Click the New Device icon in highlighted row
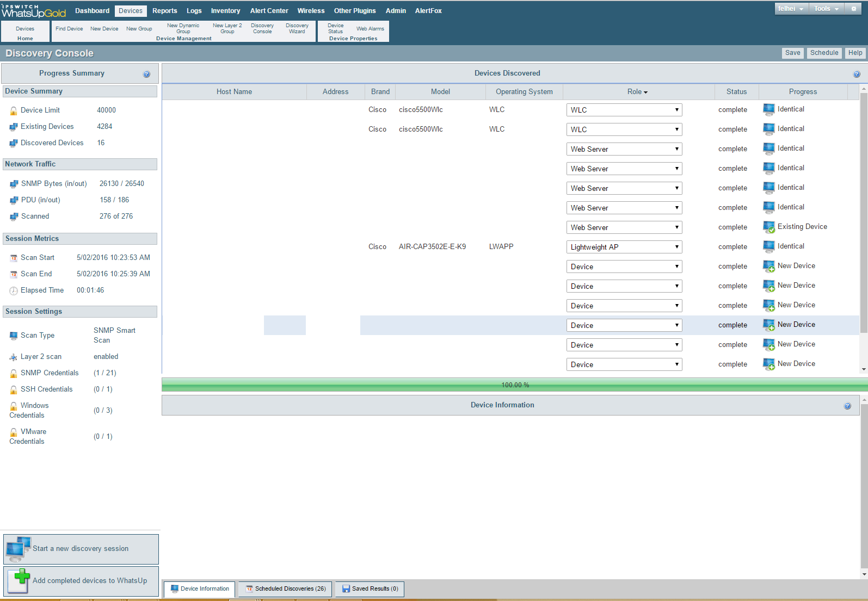The height and width of the screenshot is (601, 868). (x=769, y=325)
